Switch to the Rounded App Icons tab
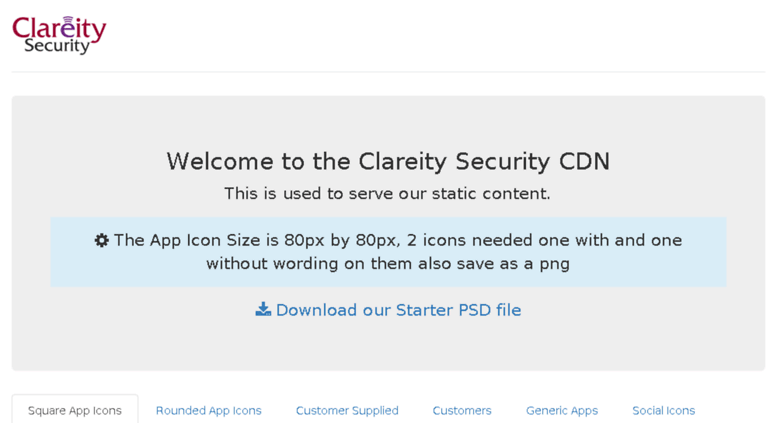Viewport: 777px width, 423px height. click(209, 410)
